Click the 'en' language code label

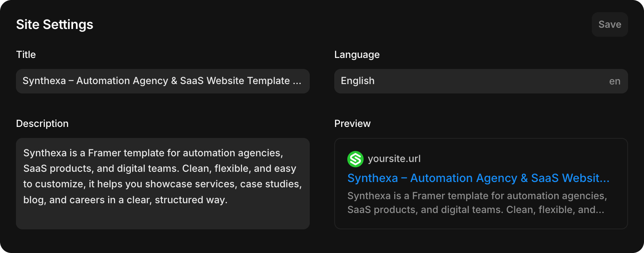[615, 81]
